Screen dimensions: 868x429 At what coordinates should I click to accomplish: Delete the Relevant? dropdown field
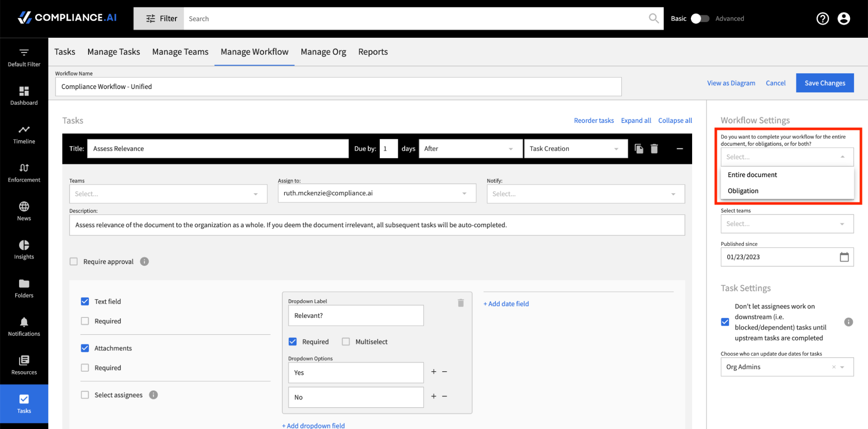click(x=461, y=303)
